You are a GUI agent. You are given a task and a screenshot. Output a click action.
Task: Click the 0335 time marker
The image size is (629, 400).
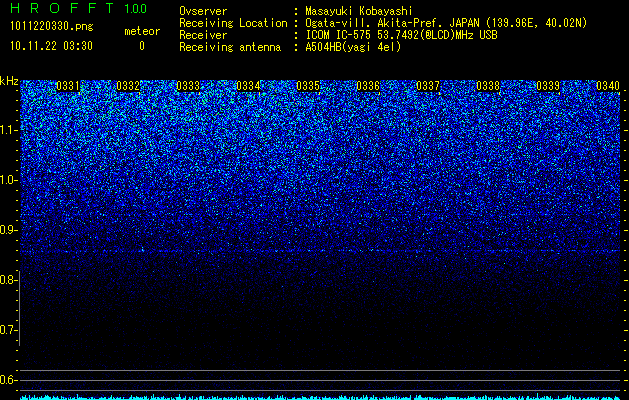pos(308,86)
